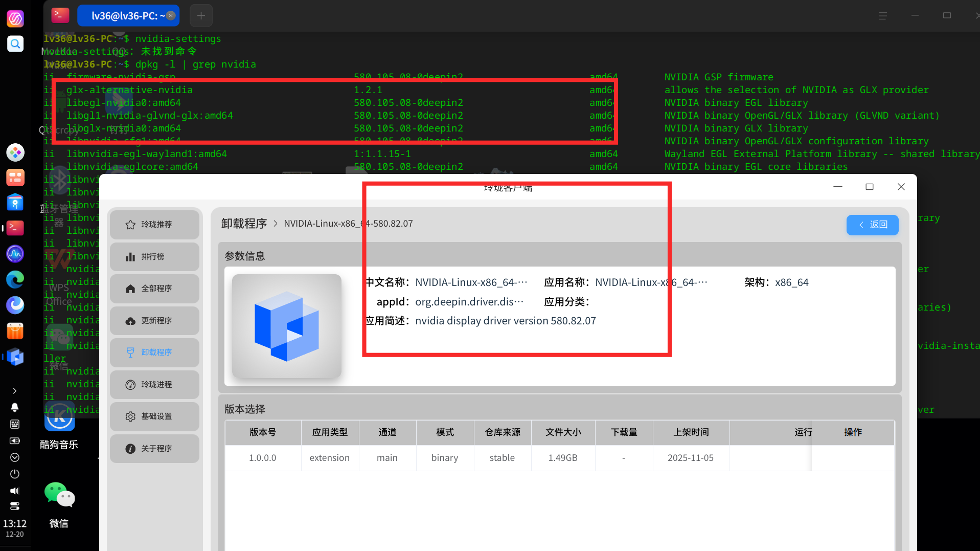Click the 文件大小 column header
980x551 pixels.
point(563,432)
